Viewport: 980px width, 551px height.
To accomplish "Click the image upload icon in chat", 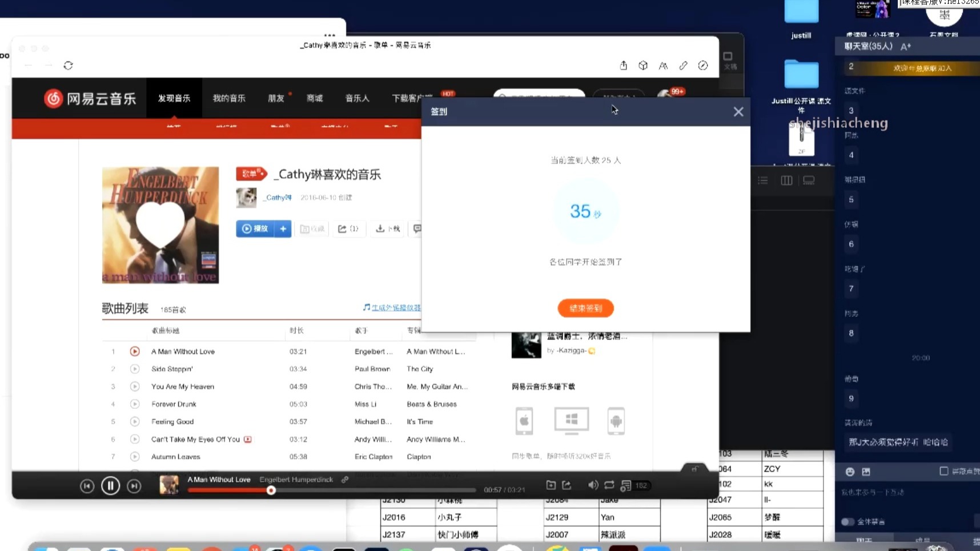I will [866, 472].
